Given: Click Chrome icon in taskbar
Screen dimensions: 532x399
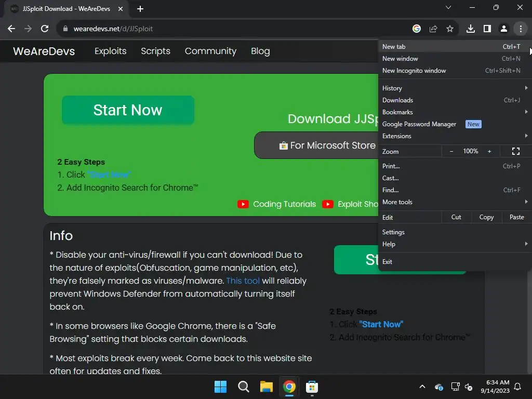Looking at the screenshot, I should (x=289, y=387).
